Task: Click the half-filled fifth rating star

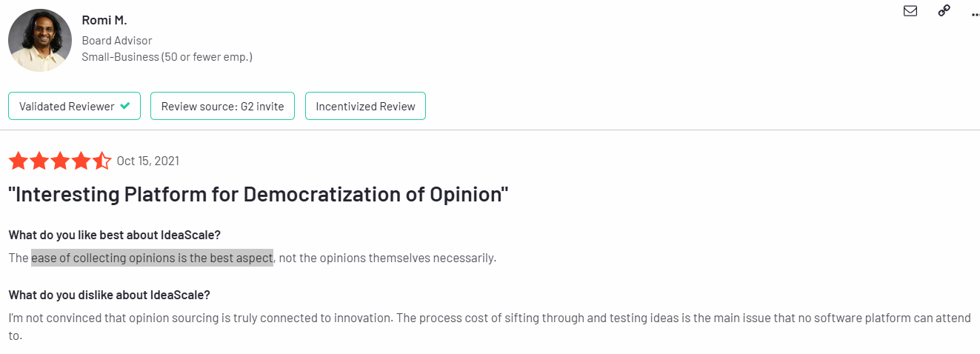Action: coord(101,161)
